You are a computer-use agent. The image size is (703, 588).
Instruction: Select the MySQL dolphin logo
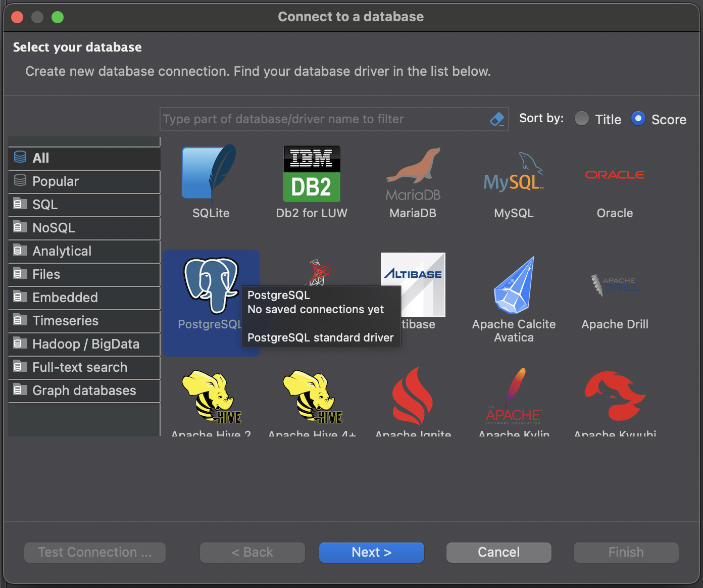point(514,173)
